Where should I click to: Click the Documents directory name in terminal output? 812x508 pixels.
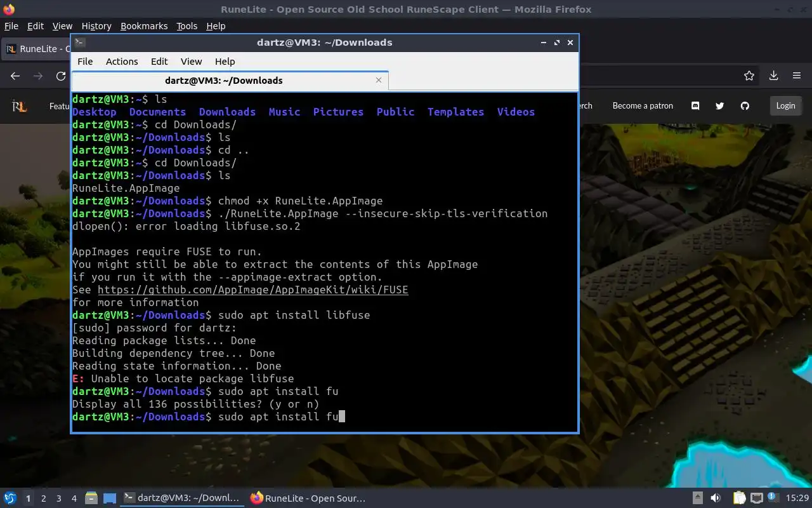[157, 112]
